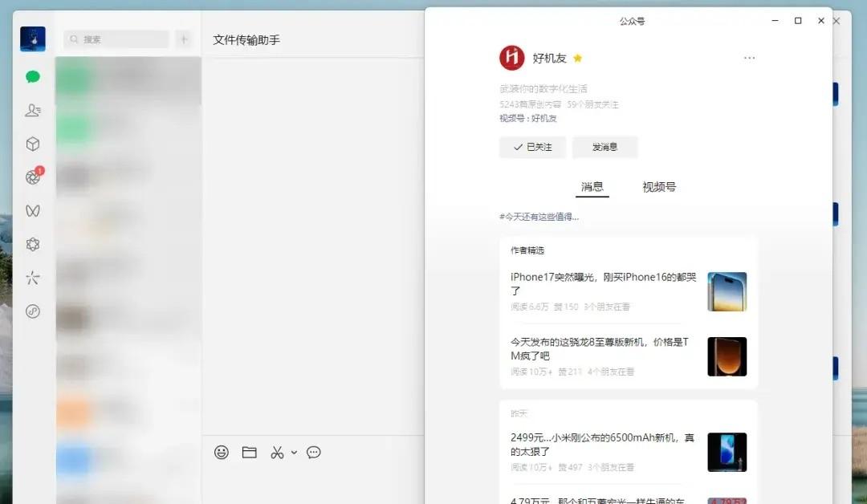
Task: Click the 搜索 search field
Action: tap(116, 39)
